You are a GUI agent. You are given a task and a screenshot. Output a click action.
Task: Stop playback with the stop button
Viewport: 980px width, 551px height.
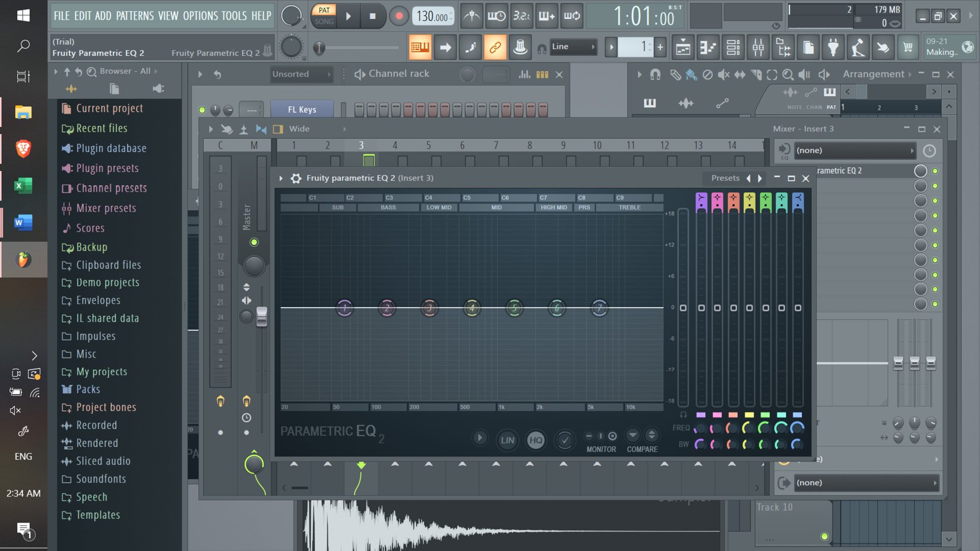(372, 16)
